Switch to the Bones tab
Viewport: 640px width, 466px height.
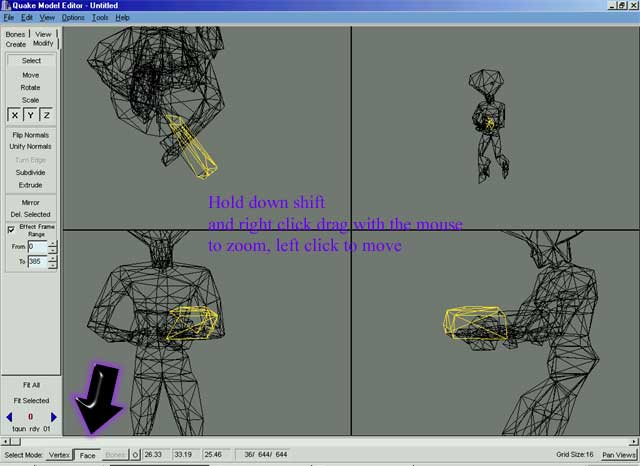point(15,34)
